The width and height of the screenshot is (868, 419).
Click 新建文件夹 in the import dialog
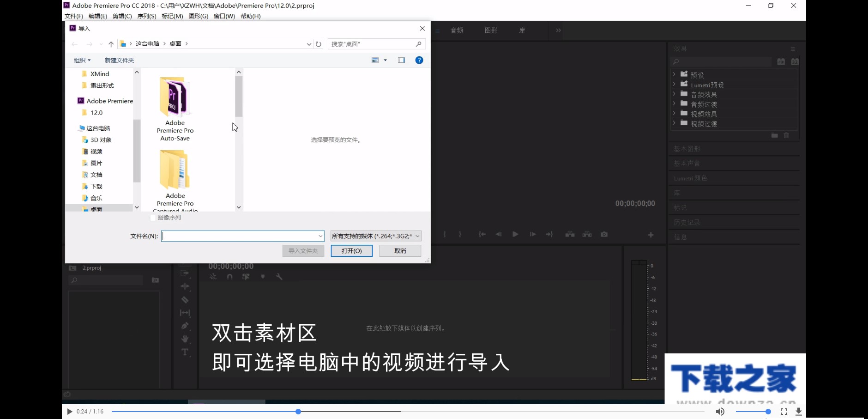tap(119, 60)
